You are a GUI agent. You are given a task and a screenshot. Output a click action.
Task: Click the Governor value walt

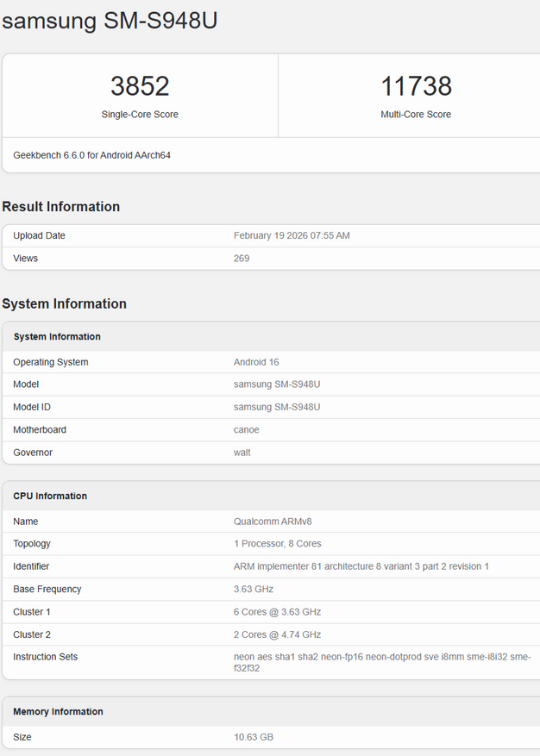coord(242,453)
